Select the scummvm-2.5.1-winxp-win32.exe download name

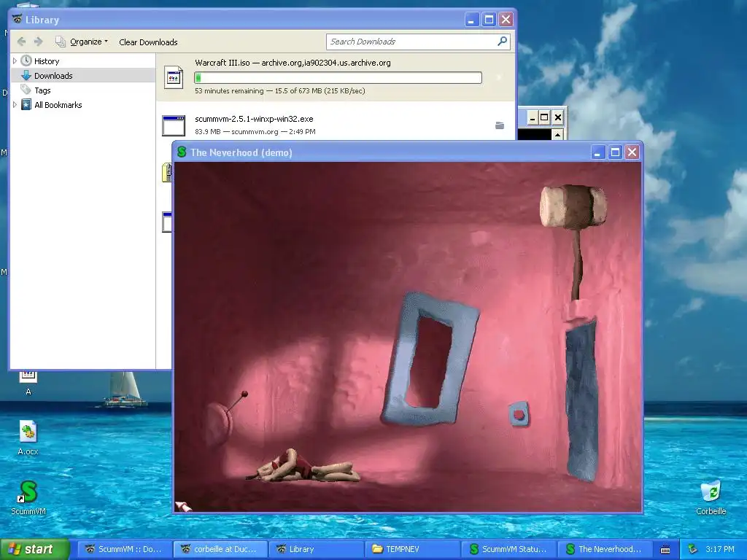point(254,119)
